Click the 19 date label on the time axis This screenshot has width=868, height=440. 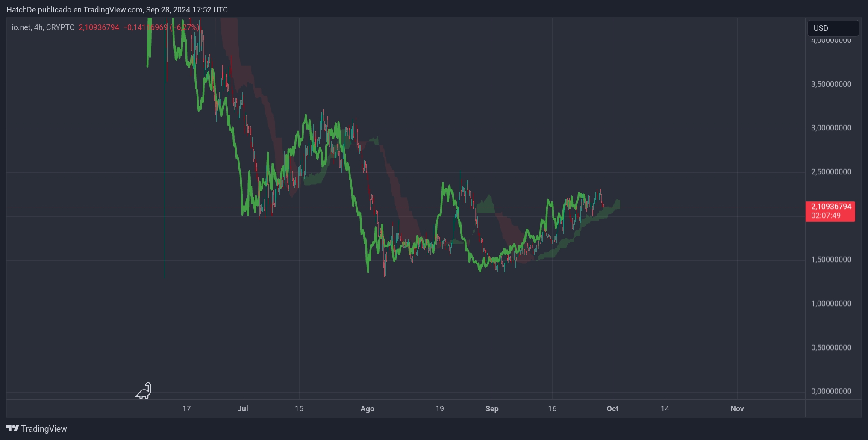click(x=440, y=409)
